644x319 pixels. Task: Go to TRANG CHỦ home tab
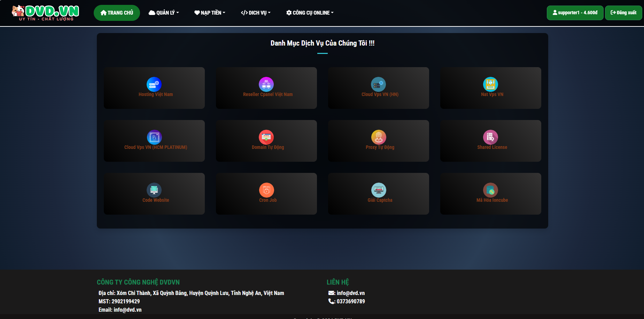point(117,13)
